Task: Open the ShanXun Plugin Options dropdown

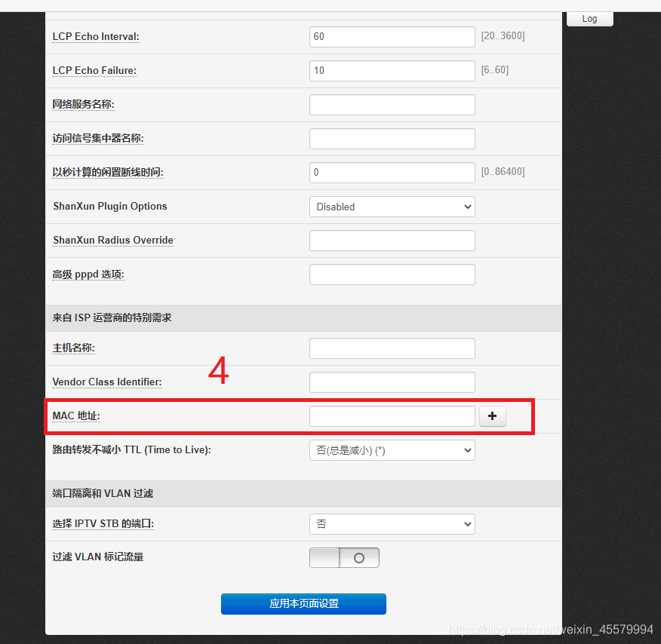Action: [392, 207]
